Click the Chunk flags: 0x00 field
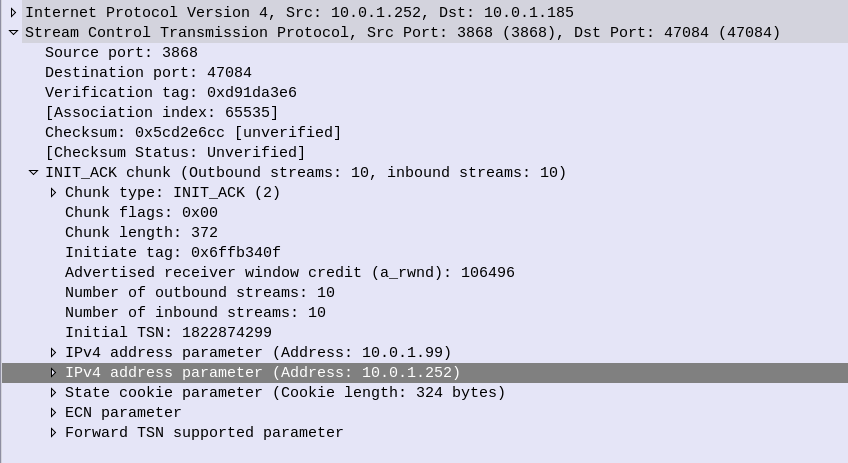 (x=141, y=213)
